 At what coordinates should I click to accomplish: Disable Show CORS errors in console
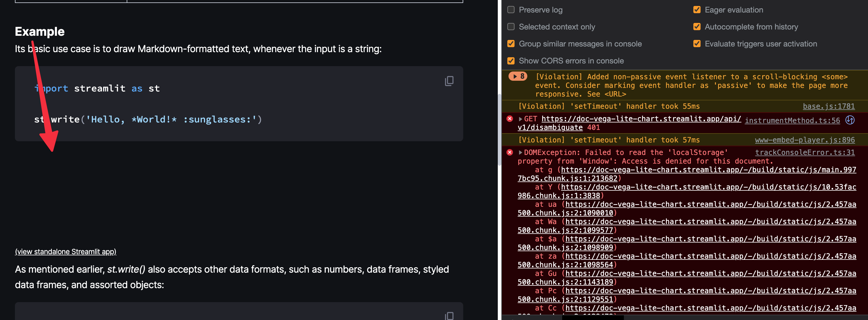coord(511,60)
